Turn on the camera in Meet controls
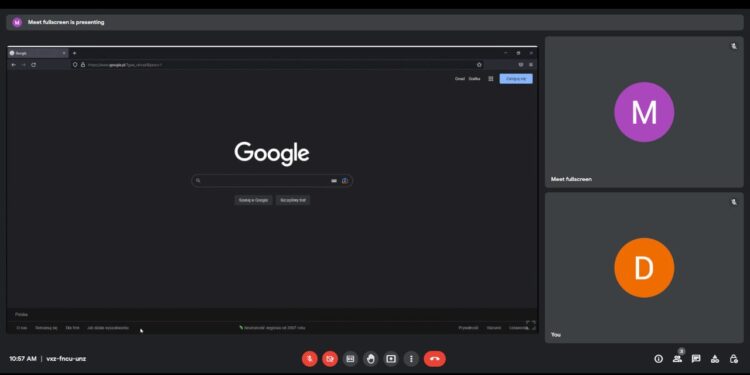Screen dimensions: 750x375 [330, 359]
